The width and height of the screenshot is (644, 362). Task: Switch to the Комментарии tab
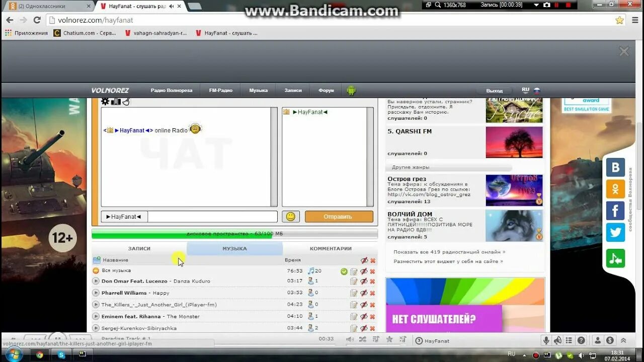pyautogui.click(x=331, y=248)
